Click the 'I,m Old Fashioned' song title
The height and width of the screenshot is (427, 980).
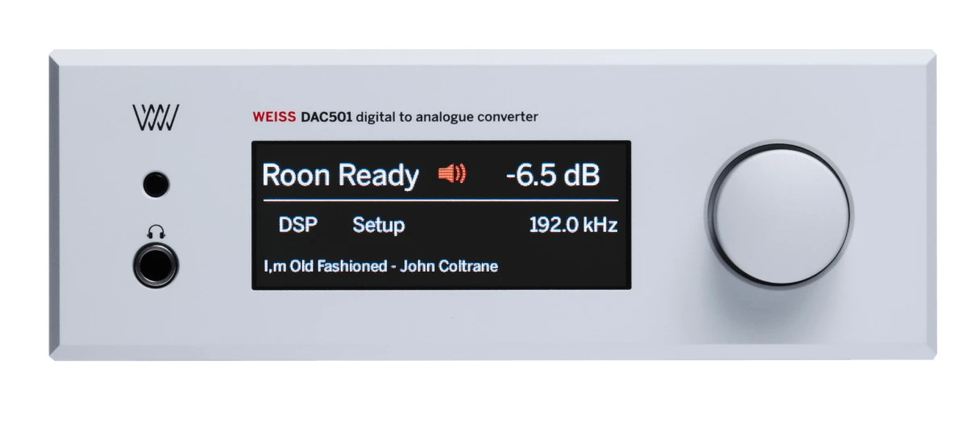pos(326,266)
